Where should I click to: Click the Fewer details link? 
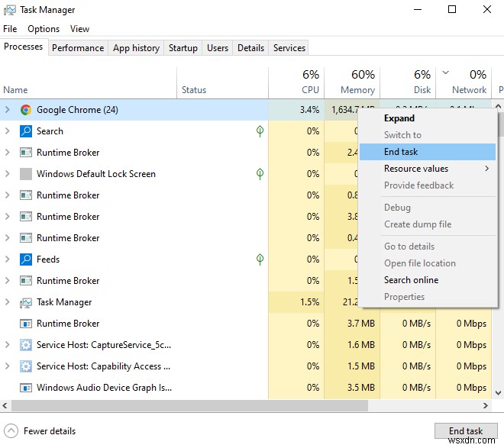point(50,431)
